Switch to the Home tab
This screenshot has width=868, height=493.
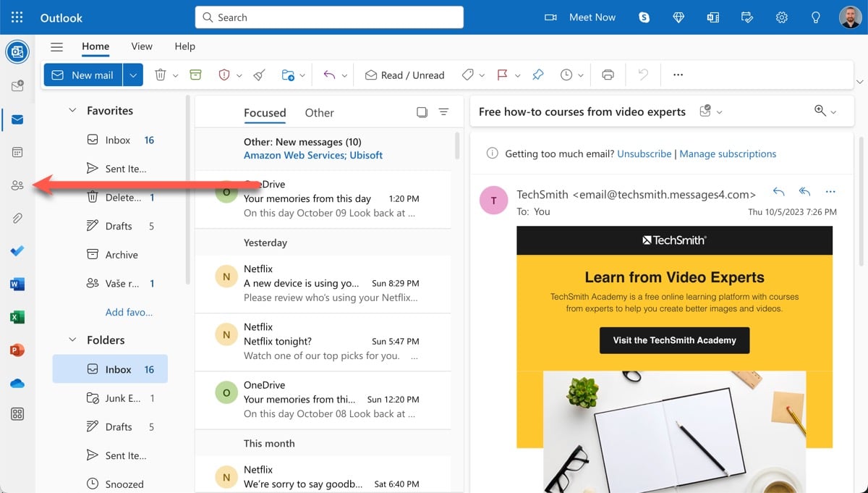pyautogui.click(x=95, y=46)
